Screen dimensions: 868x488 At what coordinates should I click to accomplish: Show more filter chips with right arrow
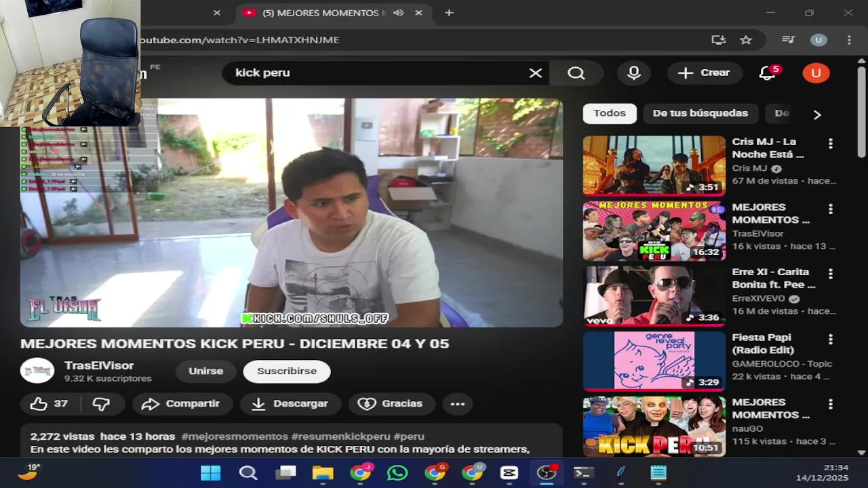[x=817, y=115]
